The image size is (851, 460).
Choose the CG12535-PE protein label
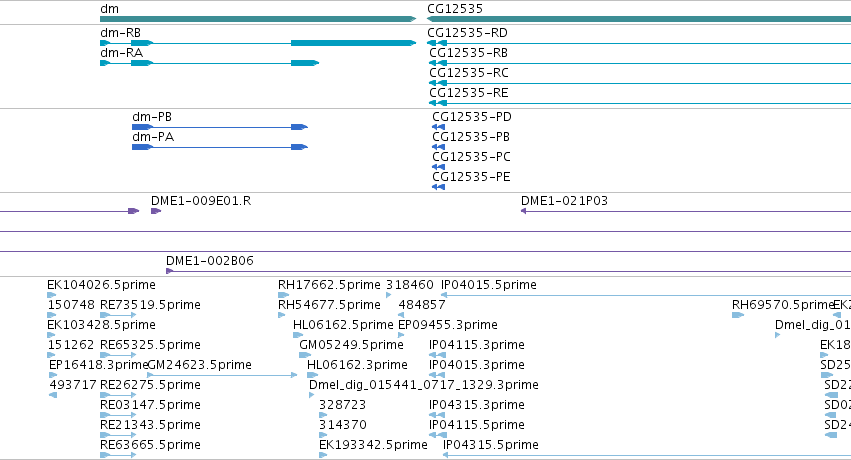pos(471,177)
